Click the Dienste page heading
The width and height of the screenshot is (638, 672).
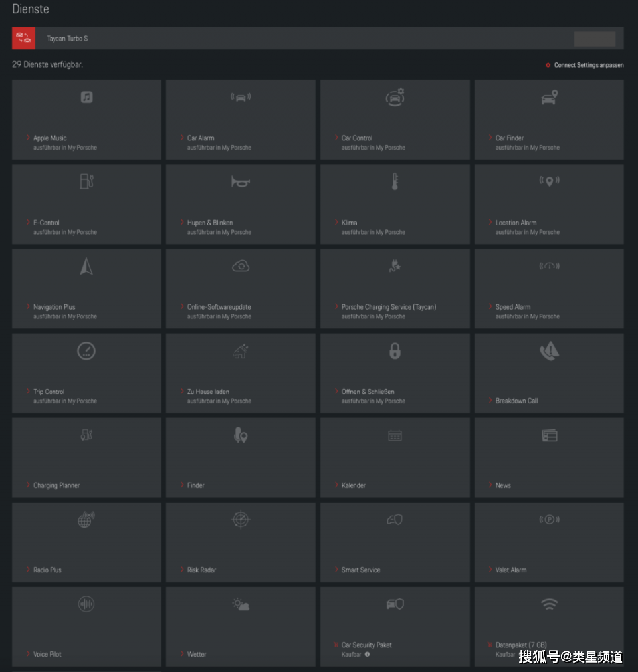pyautogui.click(x=31, y=9)
